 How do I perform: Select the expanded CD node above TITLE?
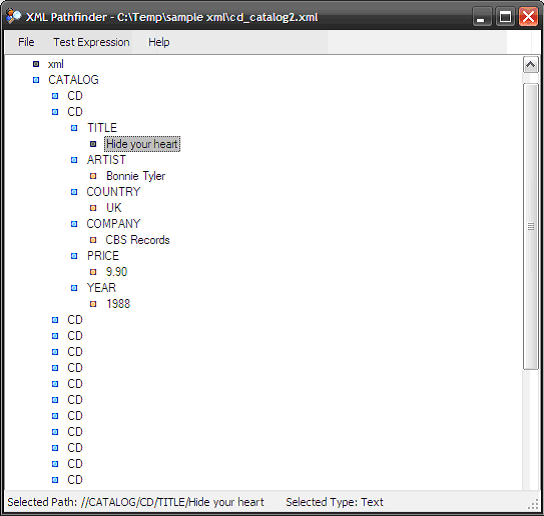(75, 112)
